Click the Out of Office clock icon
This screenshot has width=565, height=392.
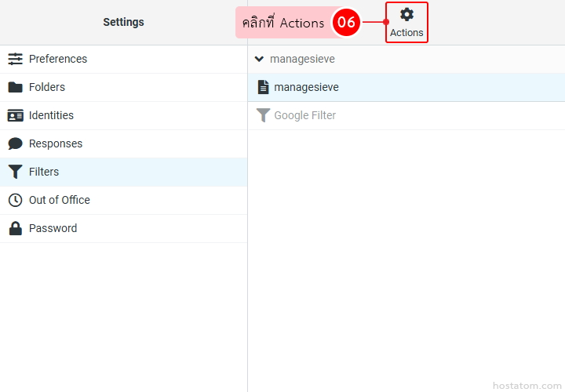click(x=15, y=200)
